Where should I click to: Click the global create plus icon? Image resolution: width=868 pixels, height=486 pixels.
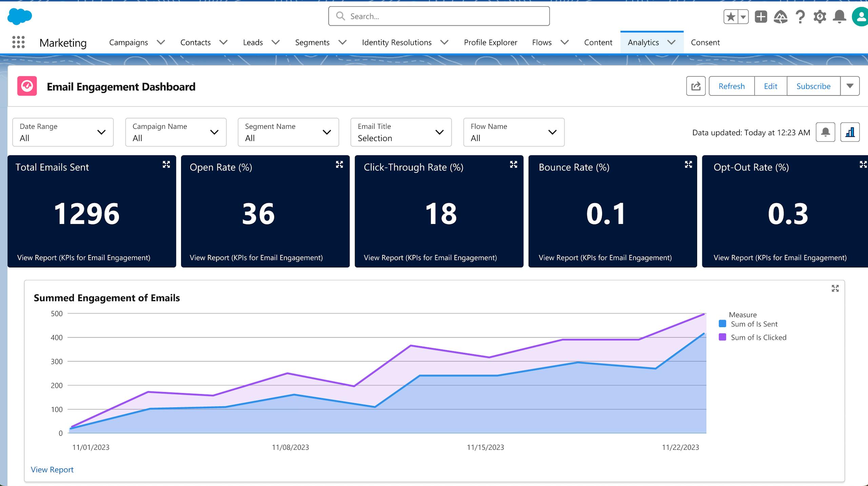point(761,17)
